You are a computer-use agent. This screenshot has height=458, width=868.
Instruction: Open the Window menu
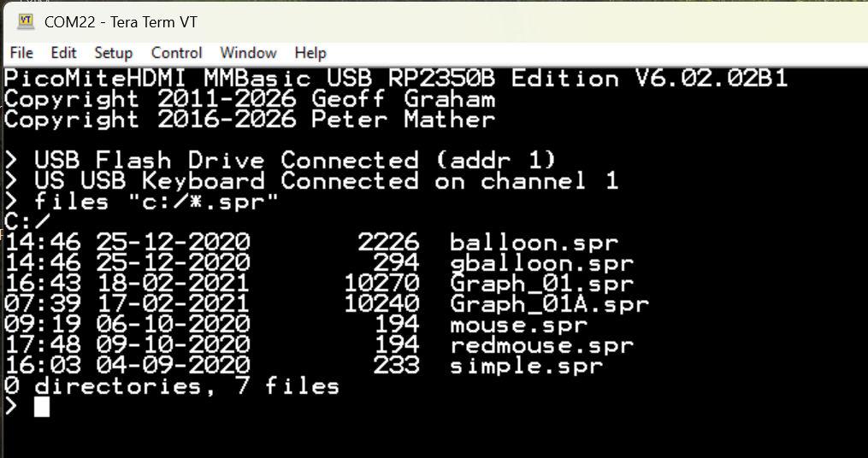pos(248,53)
